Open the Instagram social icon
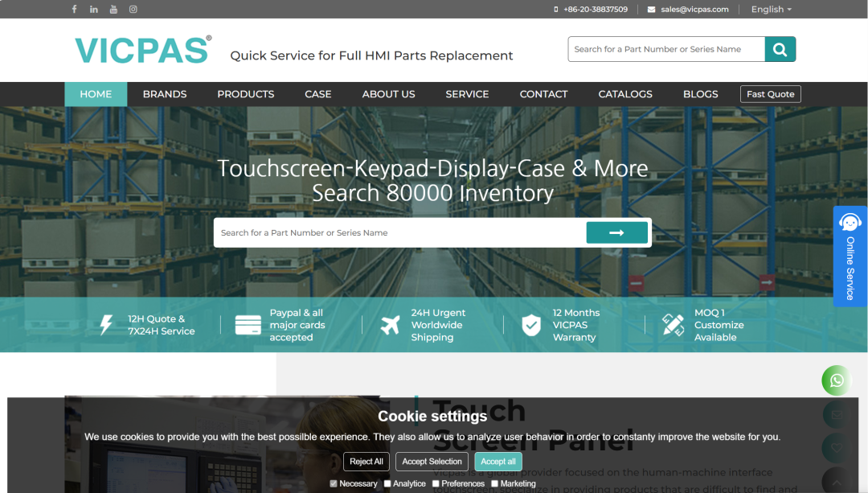The width and height of the screenshot is (868, 493). coord(133,9)
